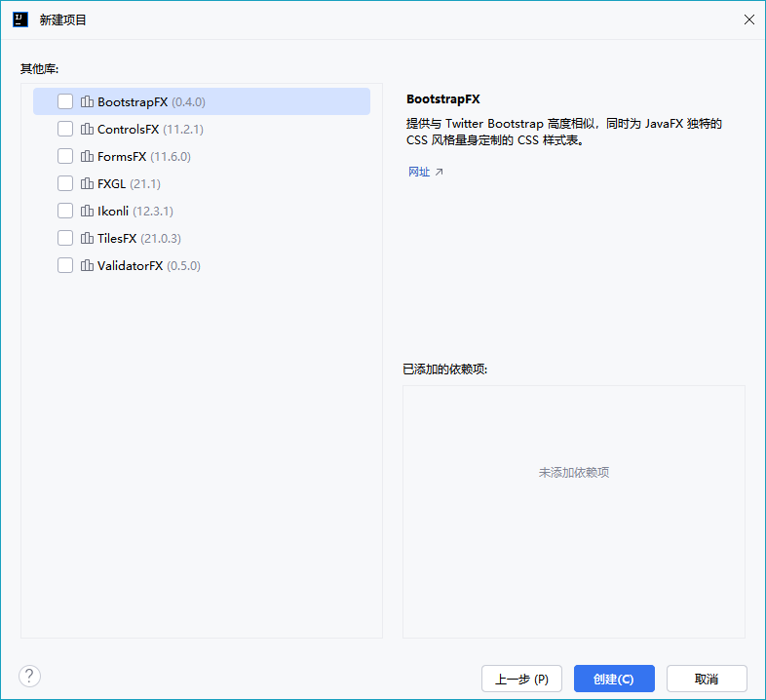Select the TilesFX checkbox
The image size is (766, 700).
click(x=65, y=238)
